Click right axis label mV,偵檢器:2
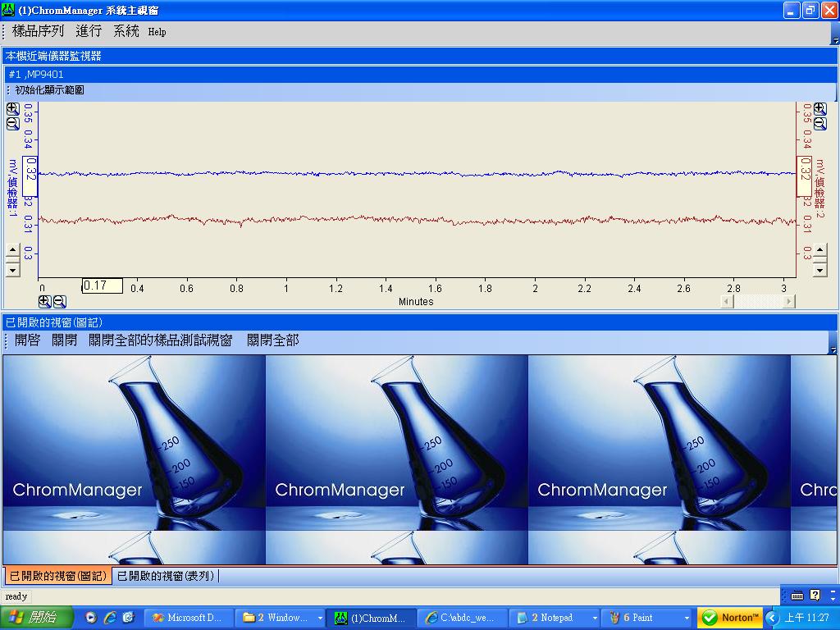 point(820,188)
